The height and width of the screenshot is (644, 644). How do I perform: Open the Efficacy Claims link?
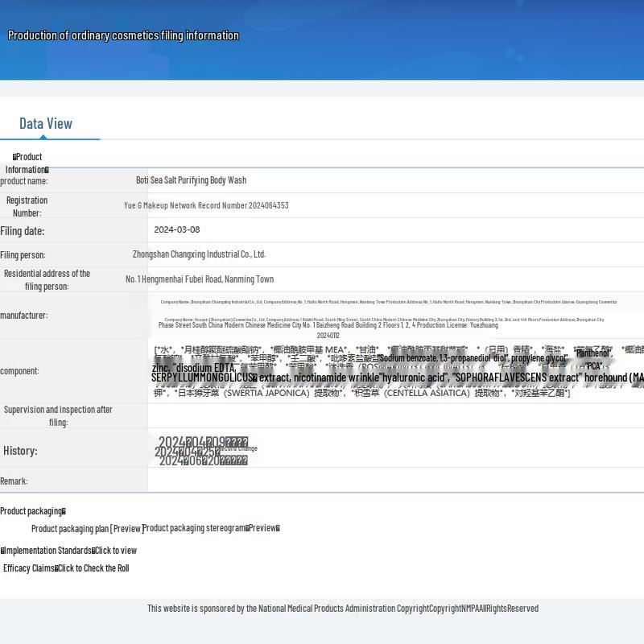[x=93, y=568]
